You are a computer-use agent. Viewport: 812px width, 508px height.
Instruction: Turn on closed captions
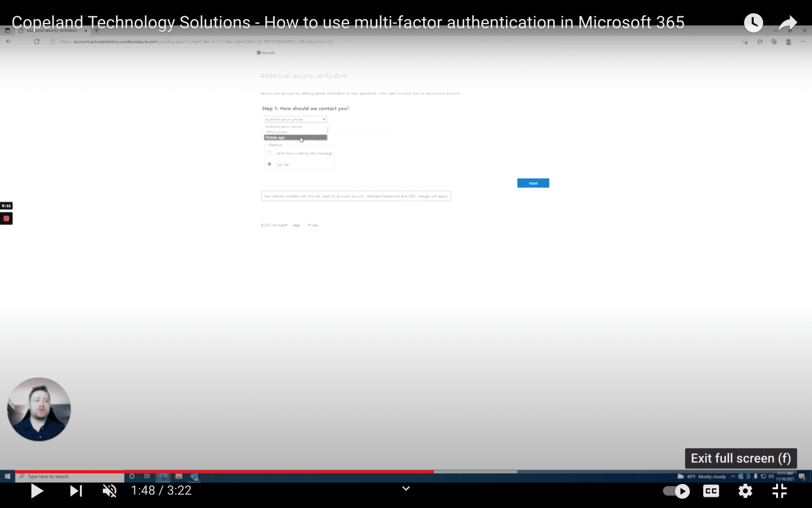(x=711, y=491)
